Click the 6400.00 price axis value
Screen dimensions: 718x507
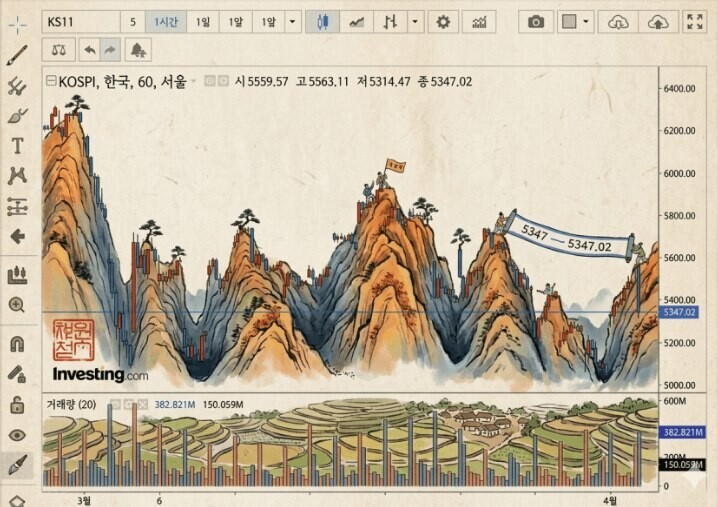680,88
